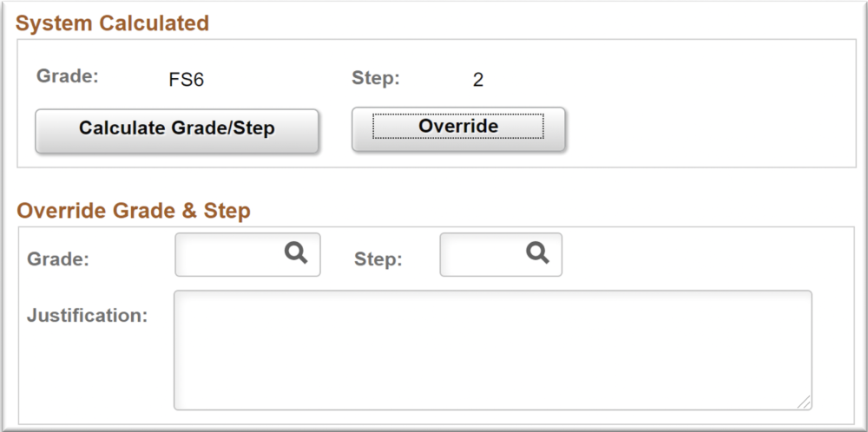Click blank area below the Justification label
The width and height of the screenshot is (868, 432).
click(x=87, y=373)
